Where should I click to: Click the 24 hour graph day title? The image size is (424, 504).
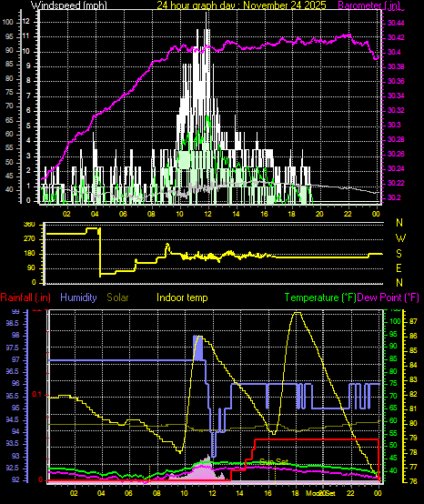pyautogui.click(x=241, y=5)
